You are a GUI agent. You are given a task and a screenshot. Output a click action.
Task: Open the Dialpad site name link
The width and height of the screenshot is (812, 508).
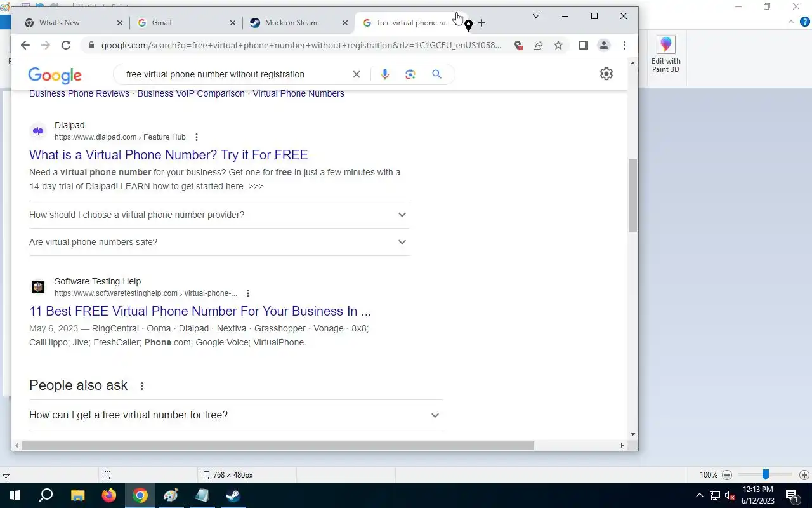coord(70,125)
